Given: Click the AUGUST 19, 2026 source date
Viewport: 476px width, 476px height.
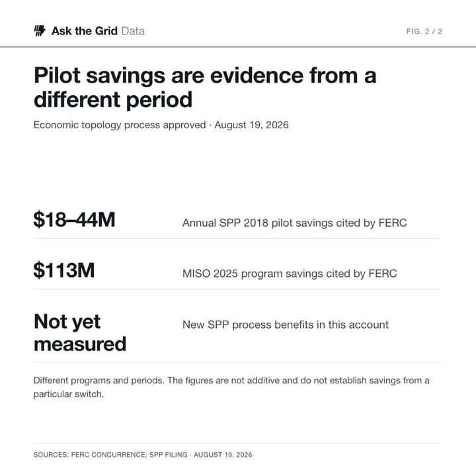Looking at the screenshot, I should pos(223,455).
